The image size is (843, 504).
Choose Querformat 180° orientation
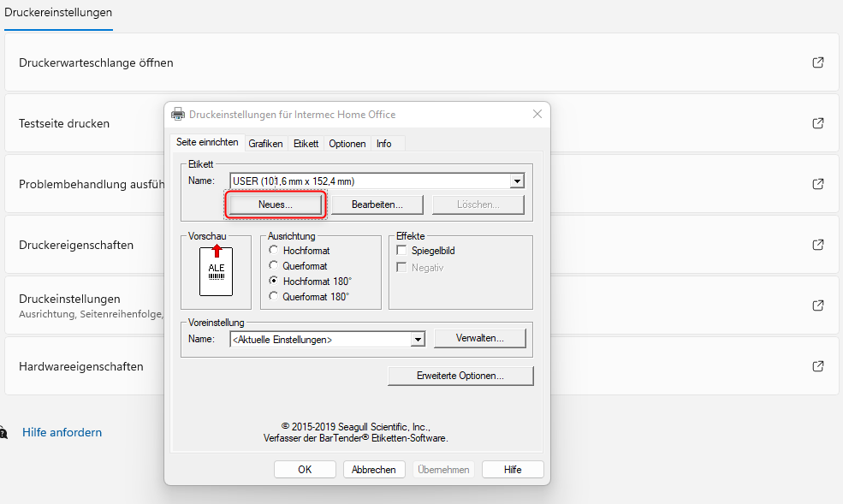pos(274,297)
